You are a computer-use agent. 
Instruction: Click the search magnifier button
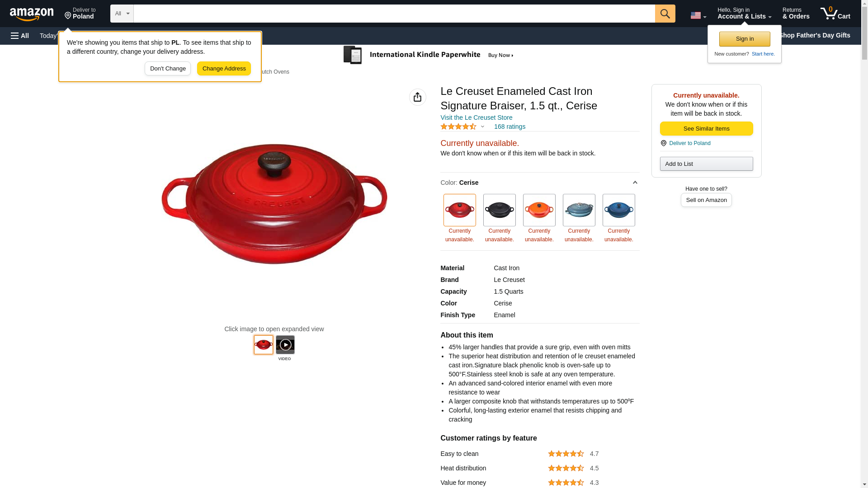pos(665,14)
